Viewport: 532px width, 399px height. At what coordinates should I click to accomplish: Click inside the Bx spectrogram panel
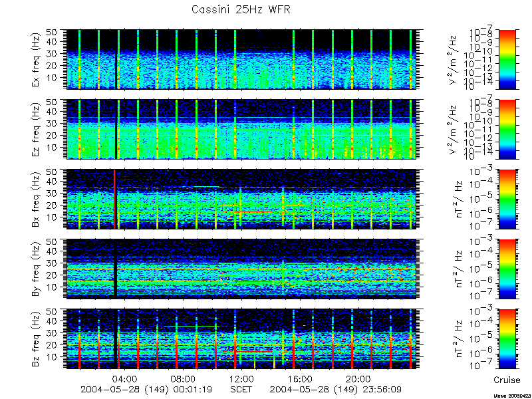pyautogui.click(x=241, y=199)
